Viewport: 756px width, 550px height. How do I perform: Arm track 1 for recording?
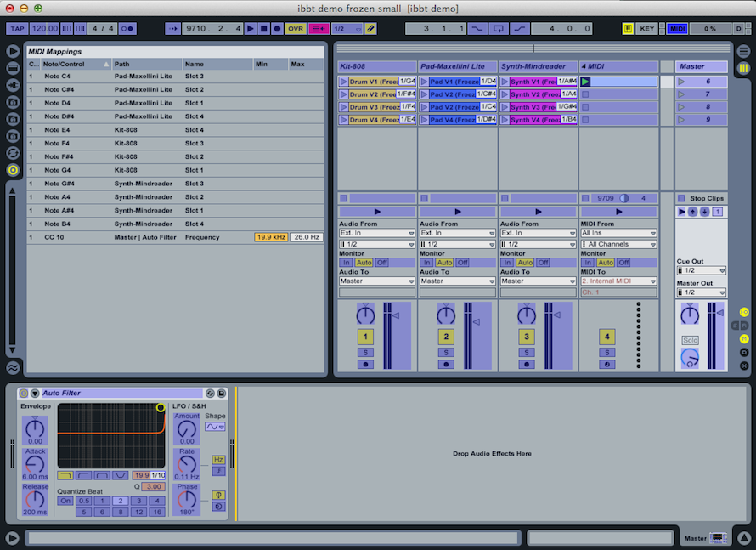click(365, 365)
